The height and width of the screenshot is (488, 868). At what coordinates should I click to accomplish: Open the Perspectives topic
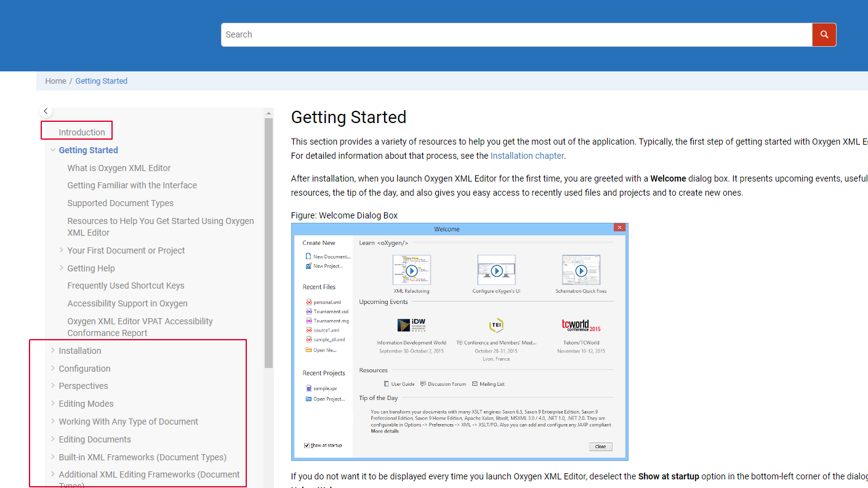(x=83, y=386)
